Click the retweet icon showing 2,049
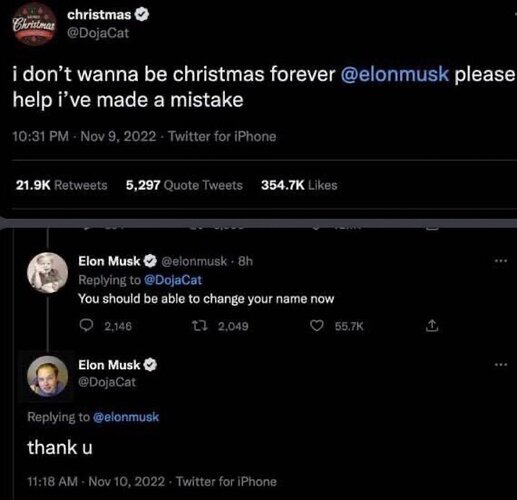The height and width of the screenshot is (500, 517). click(200, 325)
